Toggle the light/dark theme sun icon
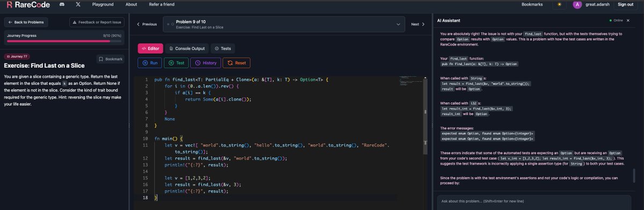The image size is (644, 210). pos(559,5)
